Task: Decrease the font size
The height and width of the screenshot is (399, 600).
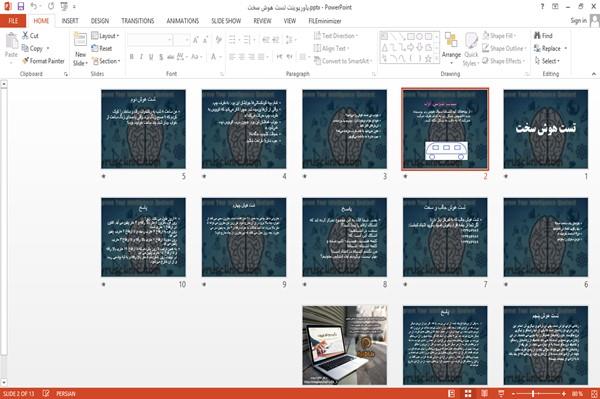Action: tap(206, 40)
